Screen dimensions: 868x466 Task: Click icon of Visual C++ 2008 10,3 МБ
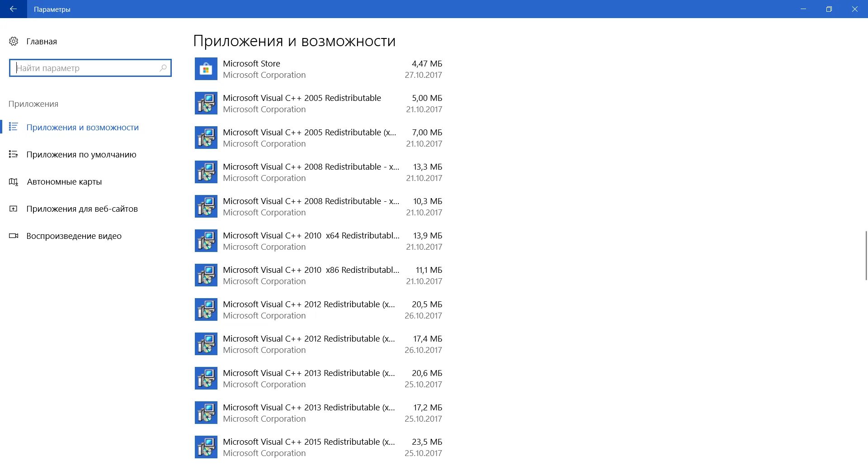click(206, 206)
